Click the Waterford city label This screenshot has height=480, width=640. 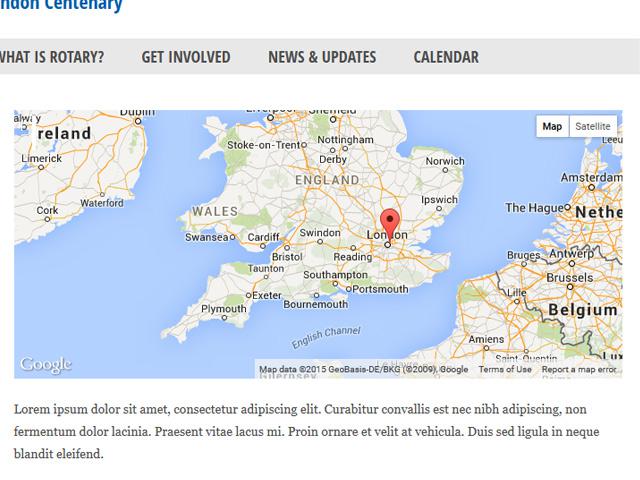(x=102, y=203)
